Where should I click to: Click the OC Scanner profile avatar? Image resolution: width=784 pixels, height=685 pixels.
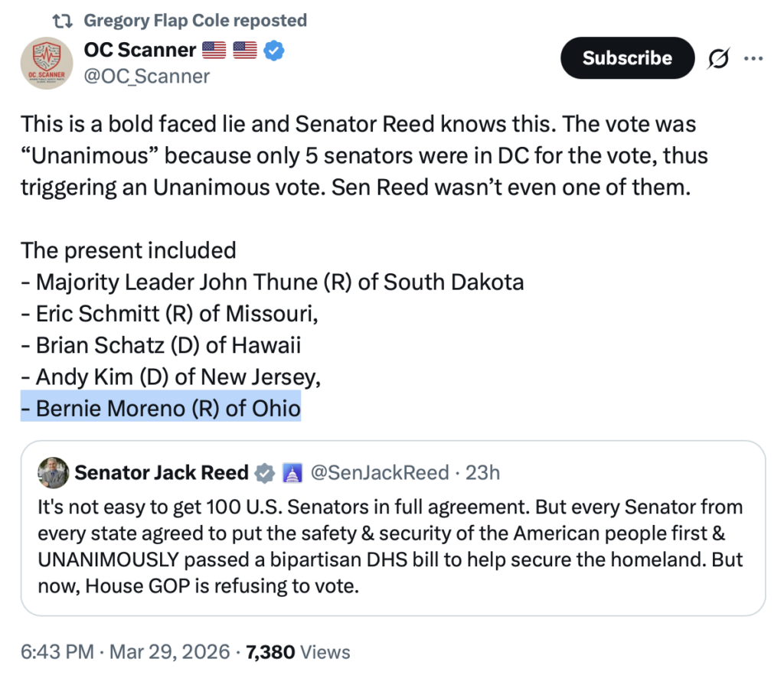click(x=47, y=64)
